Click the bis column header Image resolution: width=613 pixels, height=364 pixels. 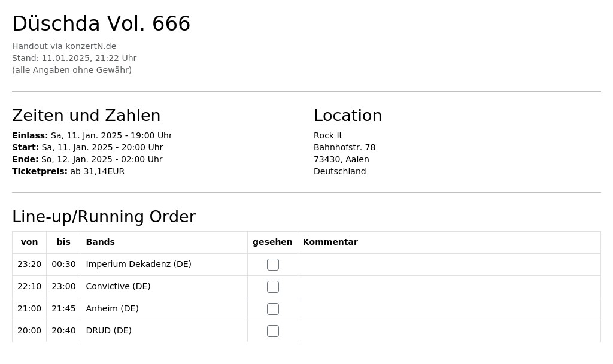[63, 242]
